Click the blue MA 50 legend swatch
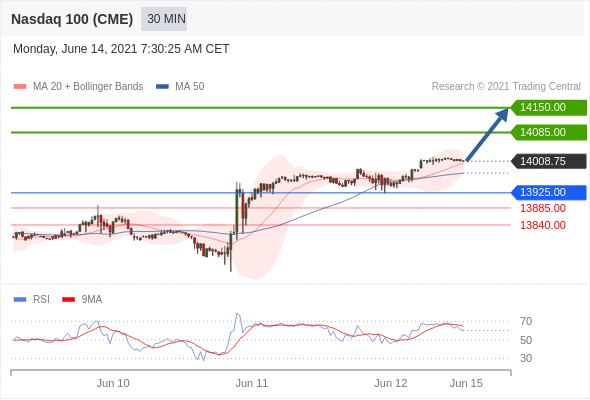The image size is (590, 400). coord(162,87)
